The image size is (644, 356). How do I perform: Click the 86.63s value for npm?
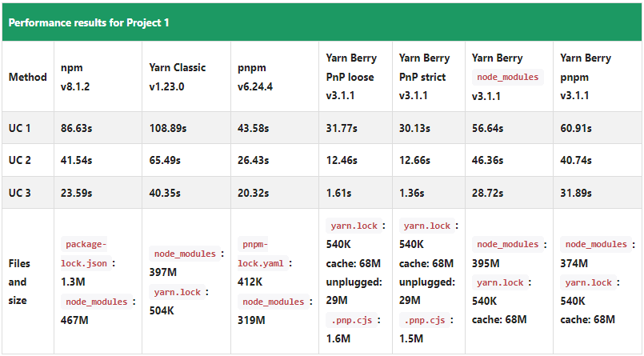pos(77,128)
